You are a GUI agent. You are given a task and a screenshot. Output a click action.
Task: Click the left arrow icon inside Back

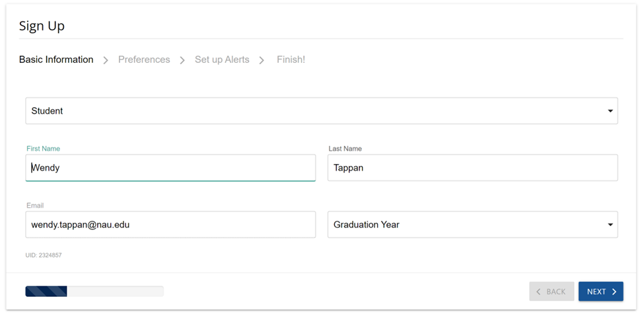coord(538,292)
